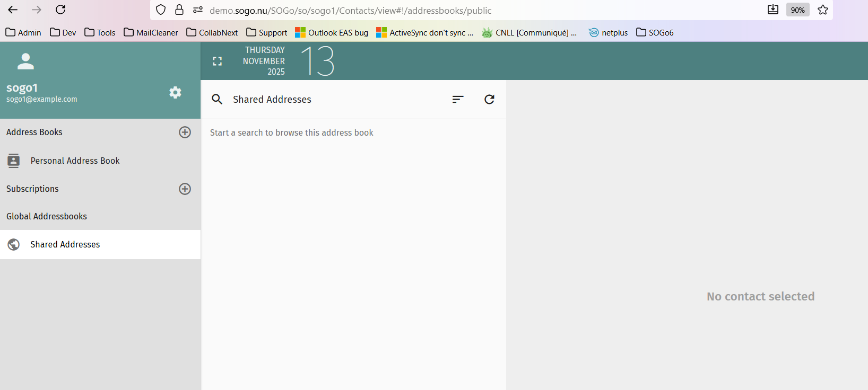Go back to the previous page

tap(13, 10)
